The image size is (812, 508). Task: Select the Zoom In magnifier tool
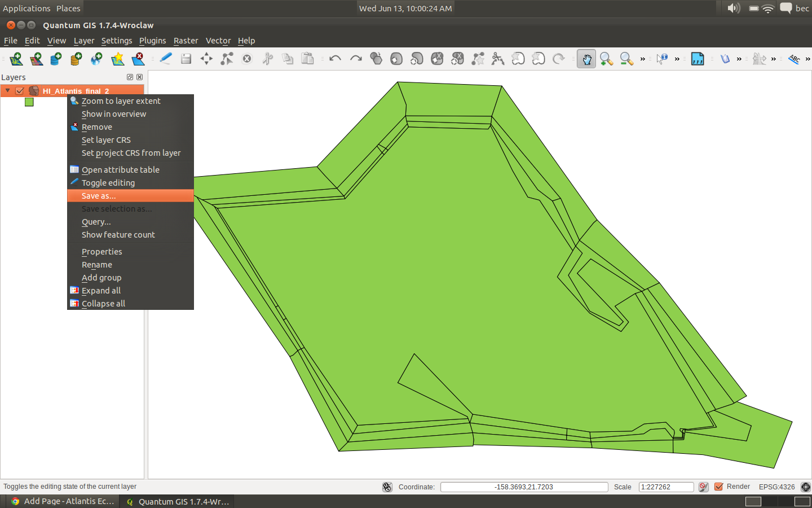[x=606, y=59]
